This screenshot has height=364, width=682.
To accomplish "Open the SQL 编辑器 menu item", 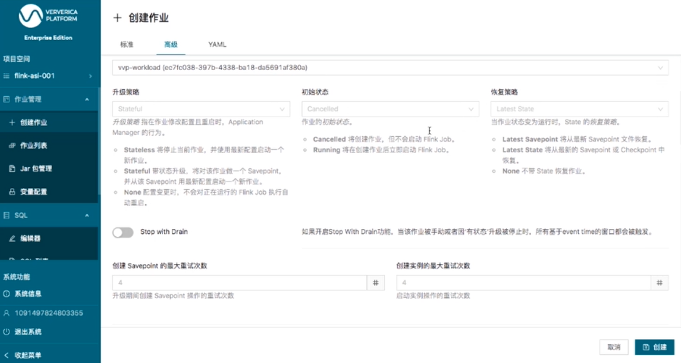I will pyautogui.click(x=50, y=238).
